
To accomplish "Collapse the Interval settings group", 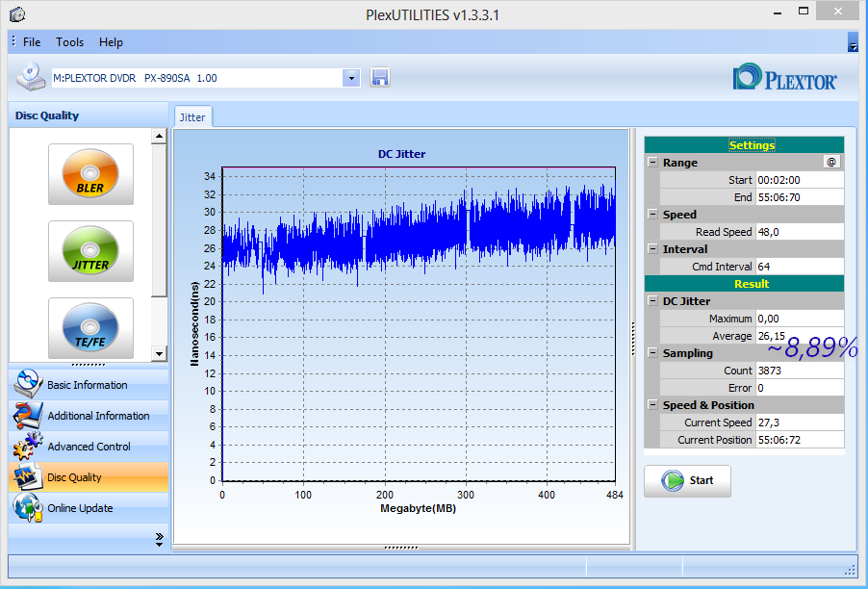I will pos(653,248).
